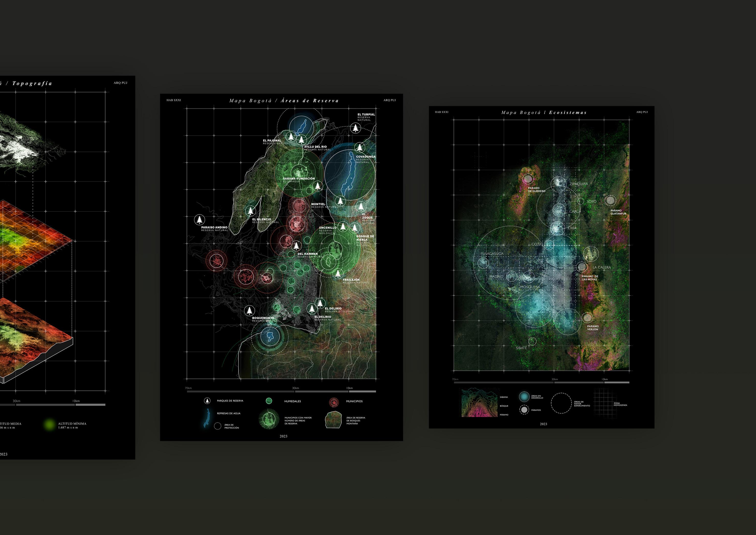The height and width of the screenshot is (535, 756).
Task: Click the Parques de Reserva tree legend icon
Action: pyautogui.click(x=207, y=400)
